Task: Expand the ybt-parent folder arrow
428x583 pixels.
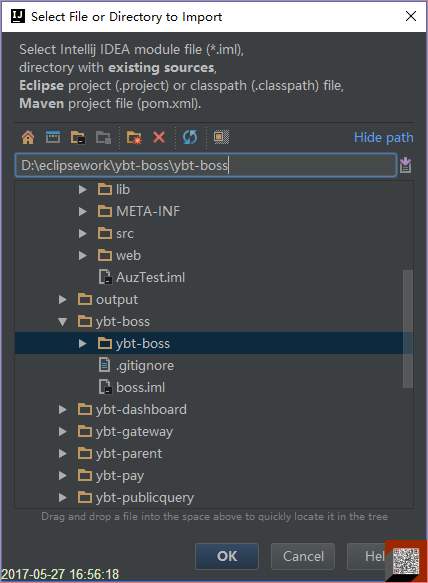Action: click(x=63, y=453)
